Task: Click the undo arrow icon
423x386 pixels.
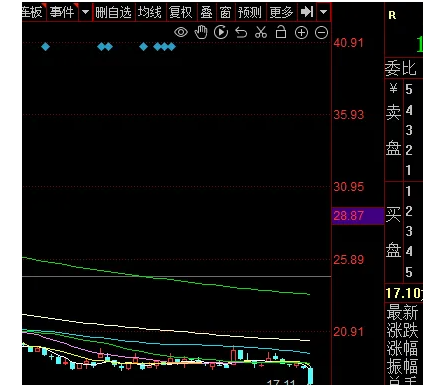Action: (x=241, y=33)
